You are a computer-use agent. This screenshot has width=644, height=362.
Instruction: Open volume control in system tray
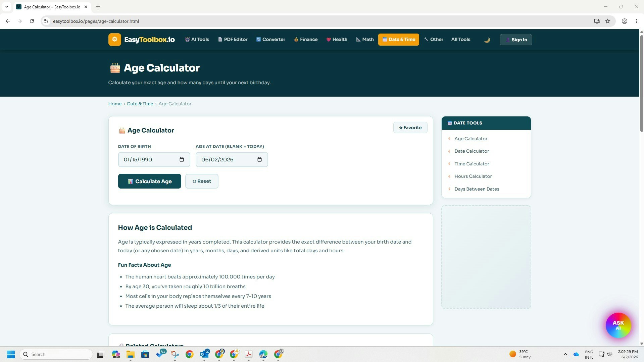pyautogui.click(x=609, y=354)
